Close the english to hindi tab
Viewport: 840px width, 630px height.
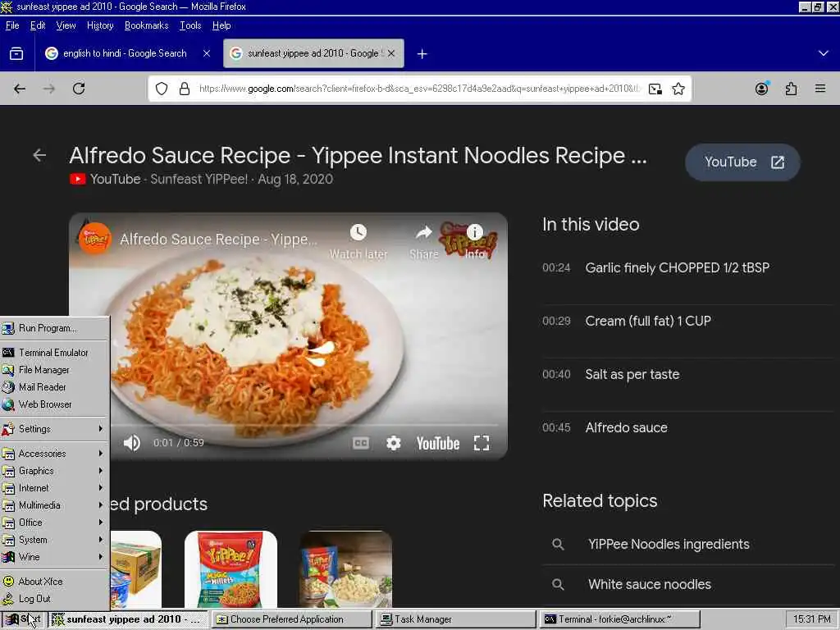[x=207, y=53]
